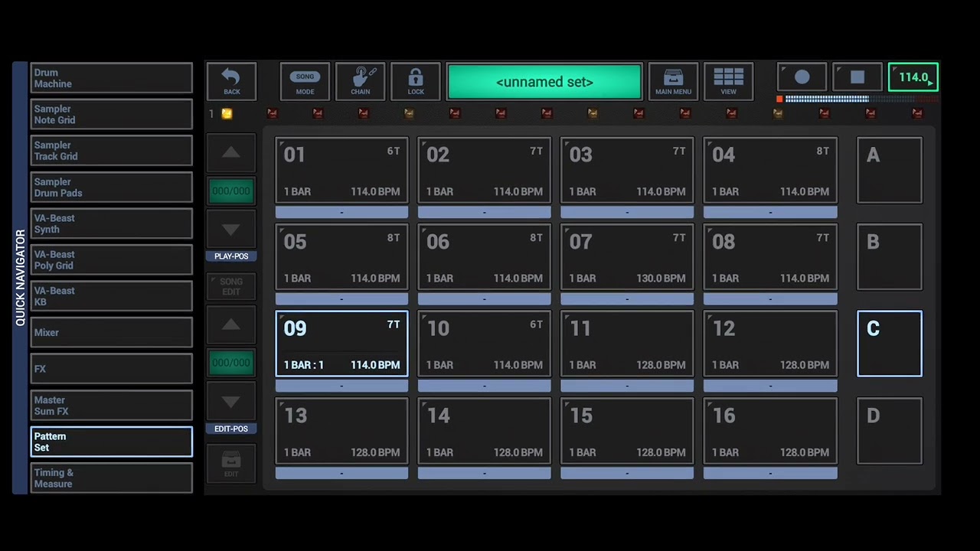This screenshot has height=551, width=980.
Task: Select Pattern Set in navigator
Action: coord(112,442)
